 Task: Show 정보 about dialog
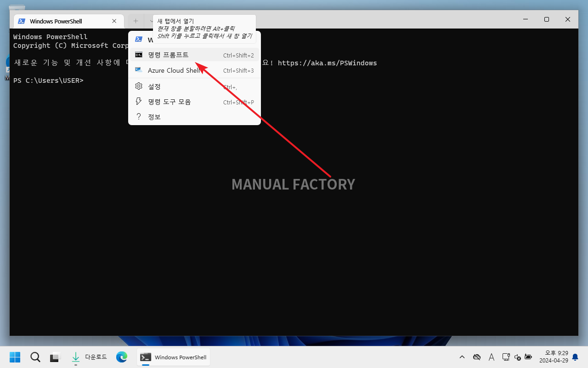[195, 117]
